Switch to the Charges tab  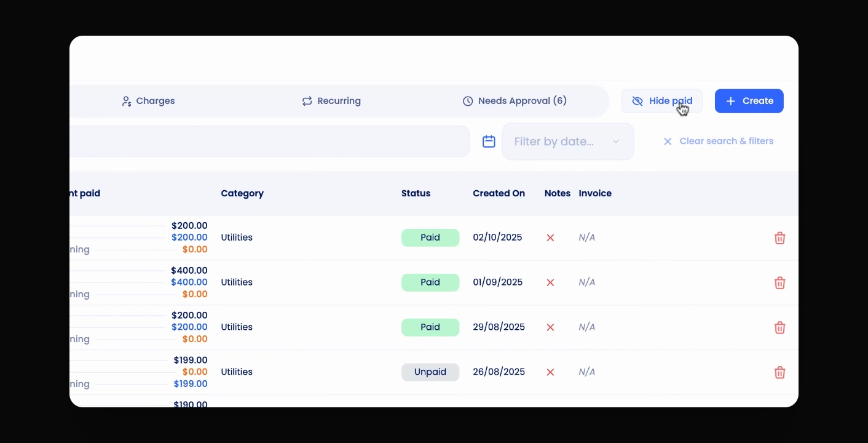pos(148,101)
